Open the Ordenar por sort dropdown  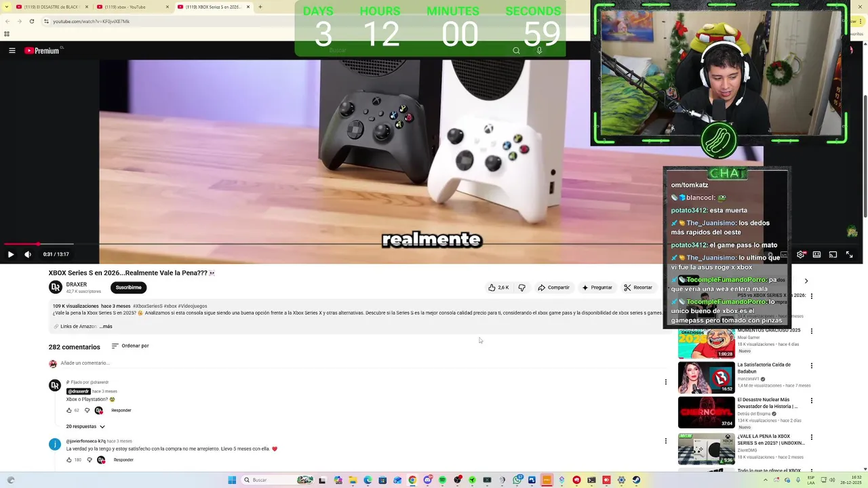pos(130,346)
